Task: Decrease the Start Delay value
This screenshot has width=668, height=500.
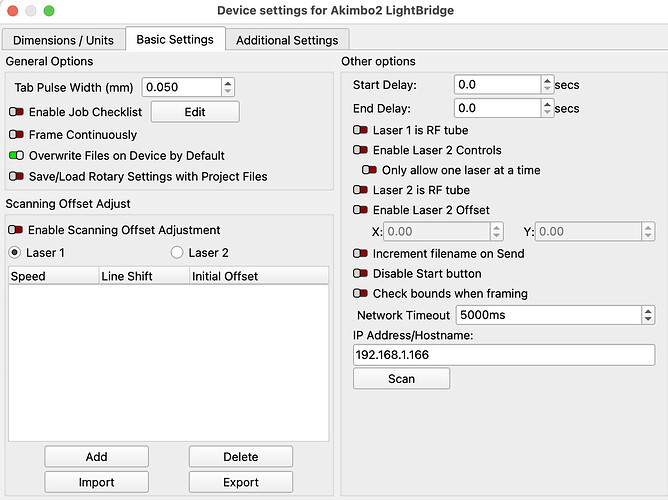Action: click(546, 90)
